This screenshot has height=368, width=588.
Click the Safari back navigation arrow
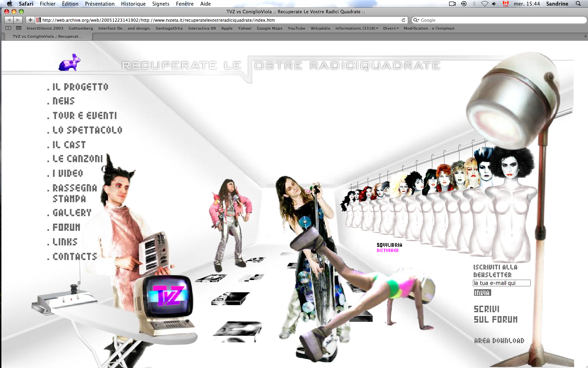(x=9, y=20)
